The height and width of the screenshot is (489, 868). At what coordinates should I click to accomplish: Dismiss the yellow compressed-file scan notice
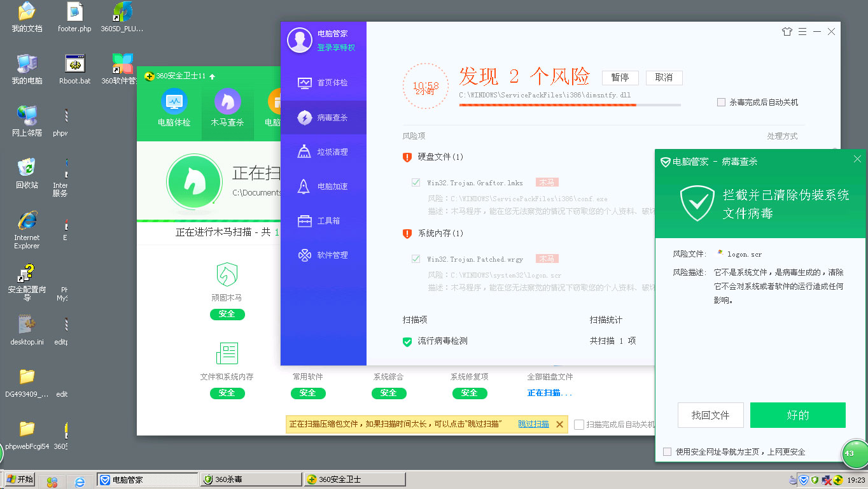click(x=559, y=424)
